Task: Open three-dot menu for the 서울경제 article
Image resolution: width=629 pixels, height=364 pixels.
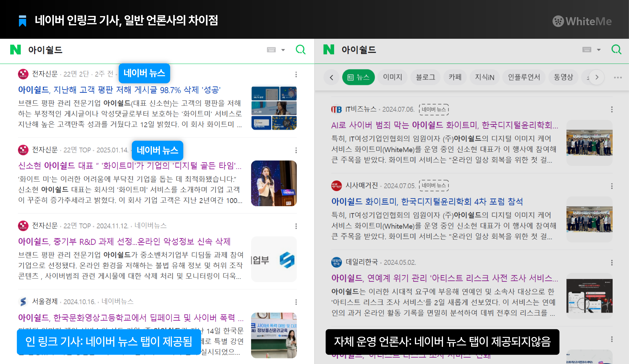Action: point(296,302)
